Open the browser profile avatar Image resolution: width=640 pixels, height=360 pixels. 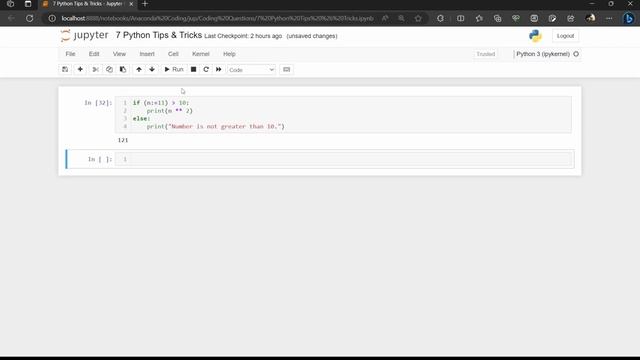tap(590, 18)
